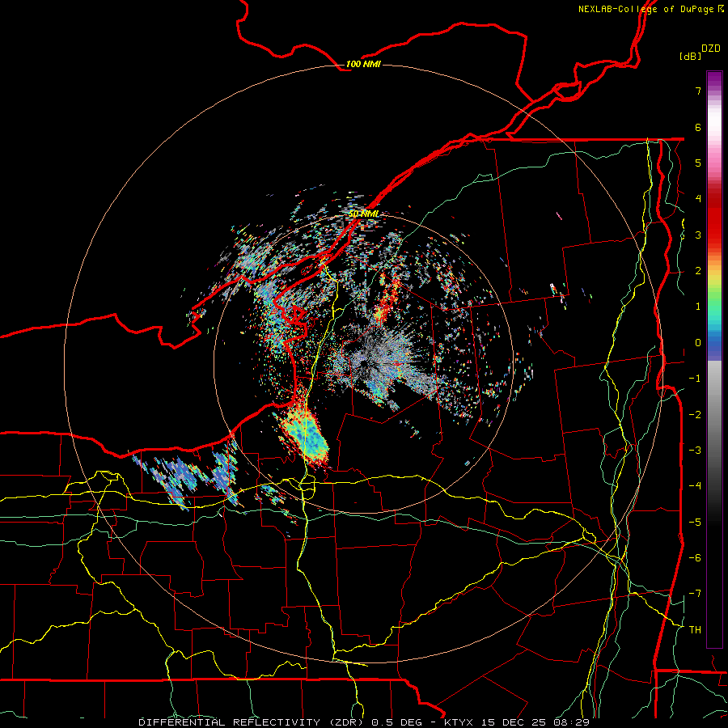
Task: Click the 7 dB tick label on scale
Action: point(698,91)
